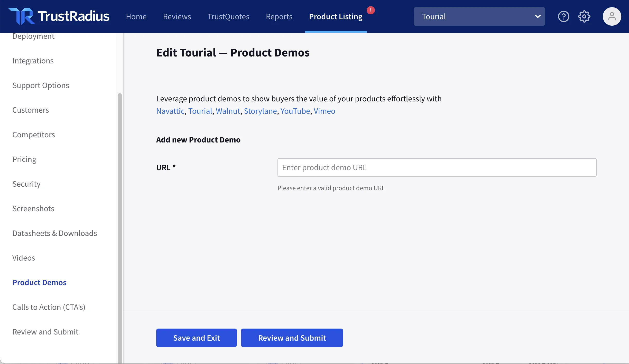Open the help question mark icon

pos(563,16)
